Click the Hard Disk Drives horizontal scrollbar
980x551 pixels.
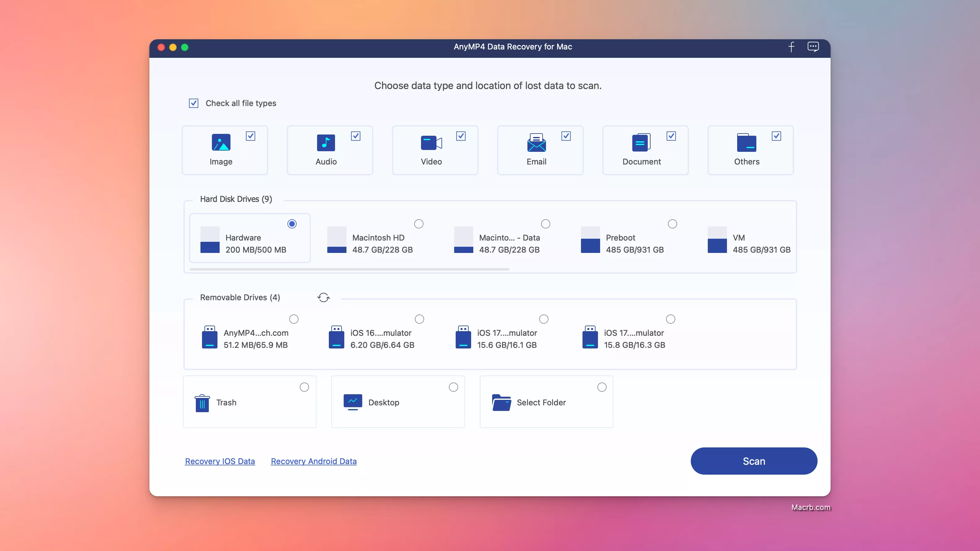point(349,269)
